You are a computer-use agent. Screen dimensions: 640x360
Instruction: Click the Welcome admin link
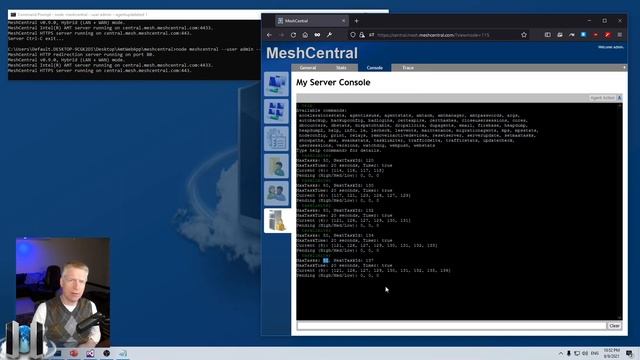click(x=611, y=47)
